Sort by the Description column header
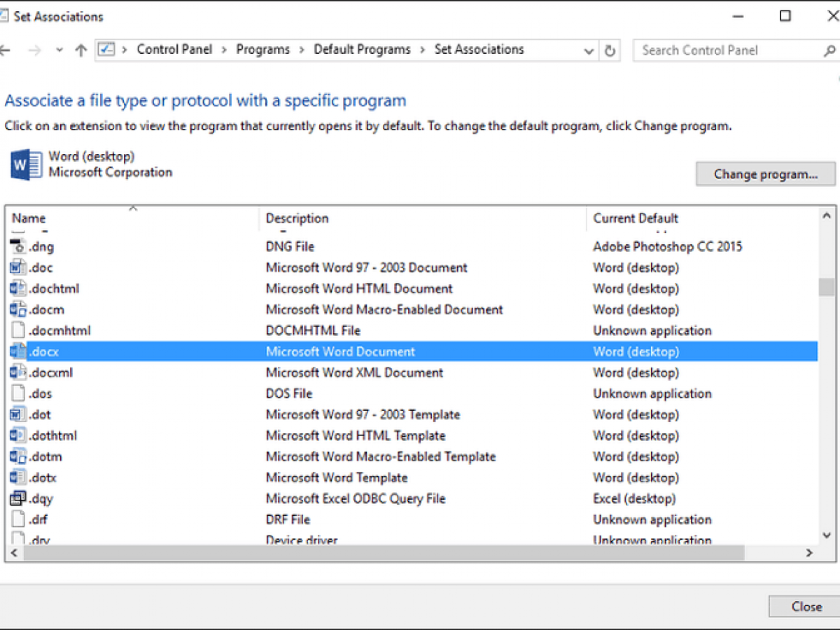Screen dimensions: 840x630 422,218
